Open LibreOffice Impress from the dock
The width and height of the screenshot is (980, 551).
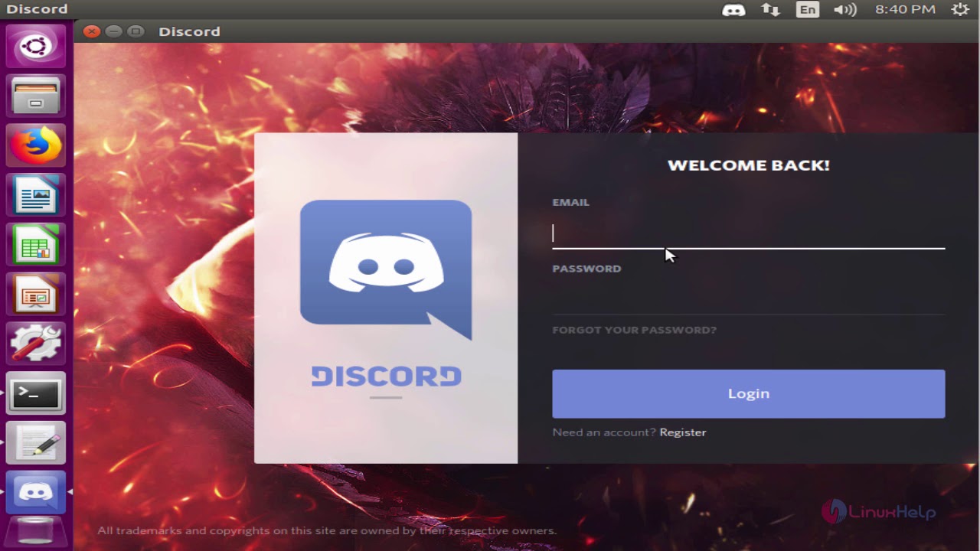[35, 294]
